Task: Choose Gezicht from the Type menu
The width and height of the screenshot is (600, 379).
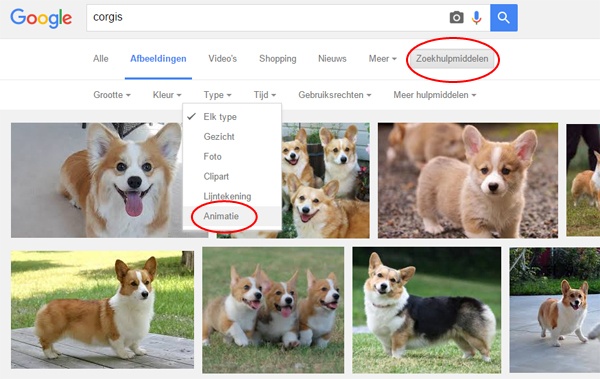Action: (x=232, y=137)
